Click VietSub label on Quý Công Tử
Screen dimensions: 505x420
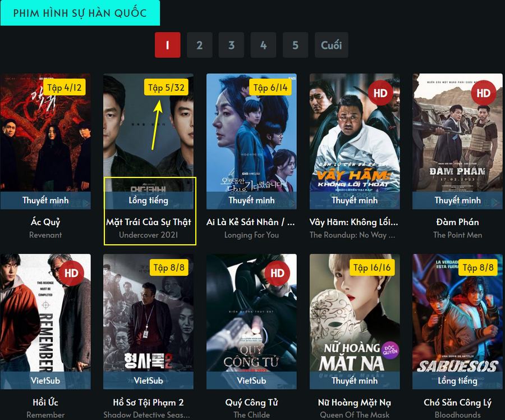[x=251, y=381]
